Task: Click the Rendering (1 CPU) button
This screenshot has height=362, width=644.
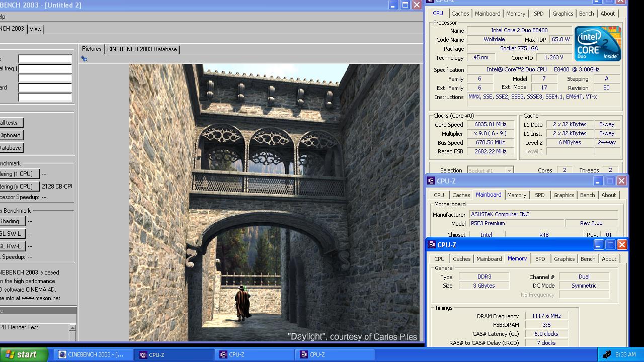Action: tap(19, 174)
